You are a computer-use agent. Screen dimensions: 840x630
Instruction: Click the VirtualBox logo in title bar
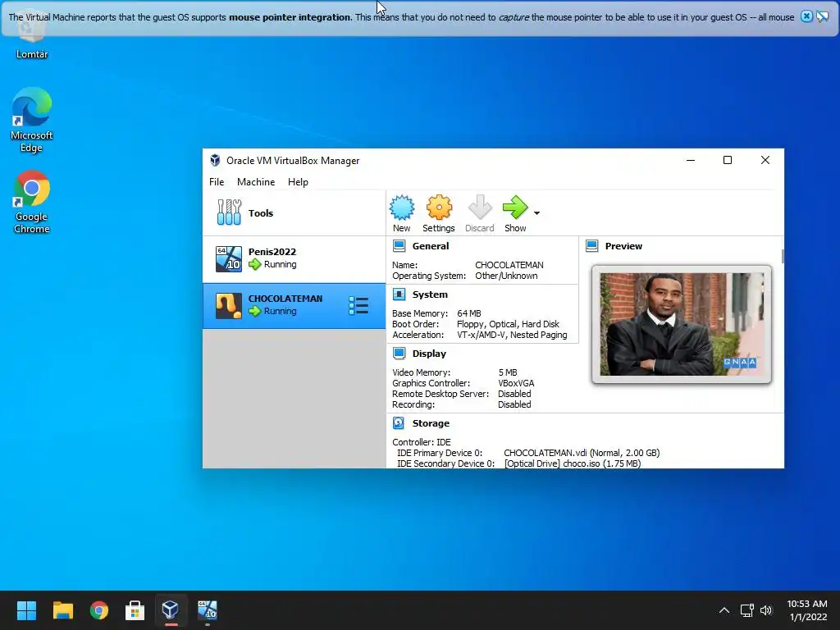tap(216, 160)
